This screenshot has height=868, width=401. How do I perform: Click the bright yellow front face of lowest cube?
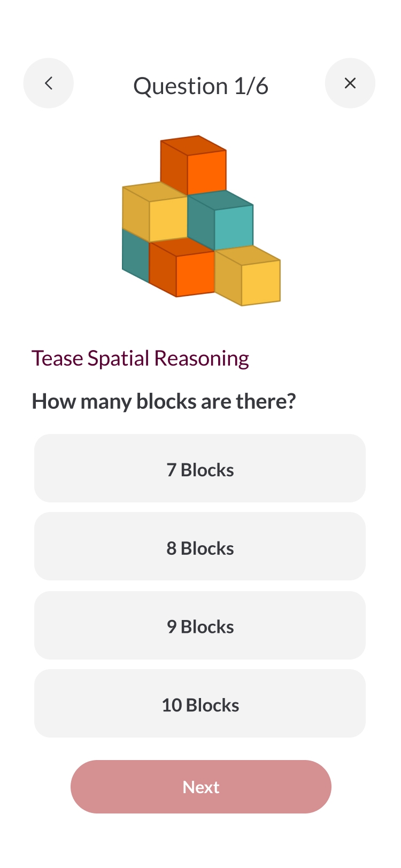[261, 283]
